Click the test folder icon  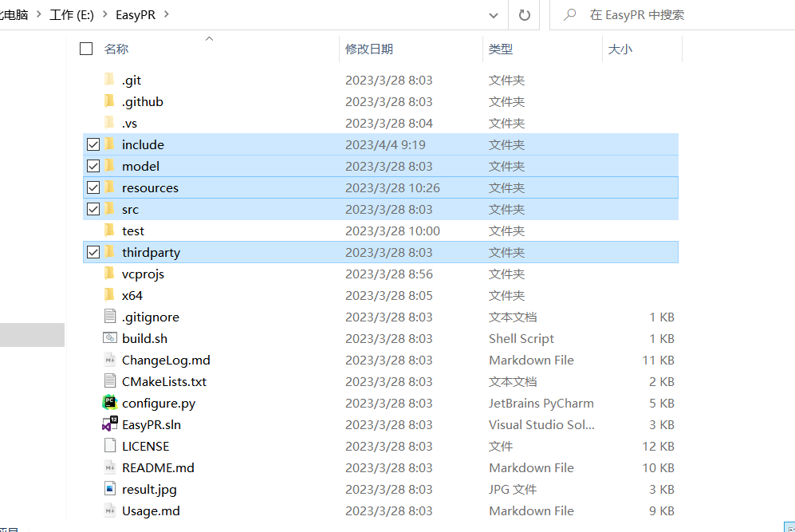(109, 231)
